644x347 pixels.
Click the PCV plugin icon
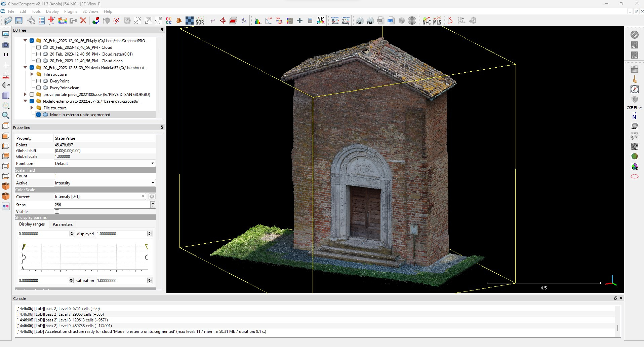point(634,146)
